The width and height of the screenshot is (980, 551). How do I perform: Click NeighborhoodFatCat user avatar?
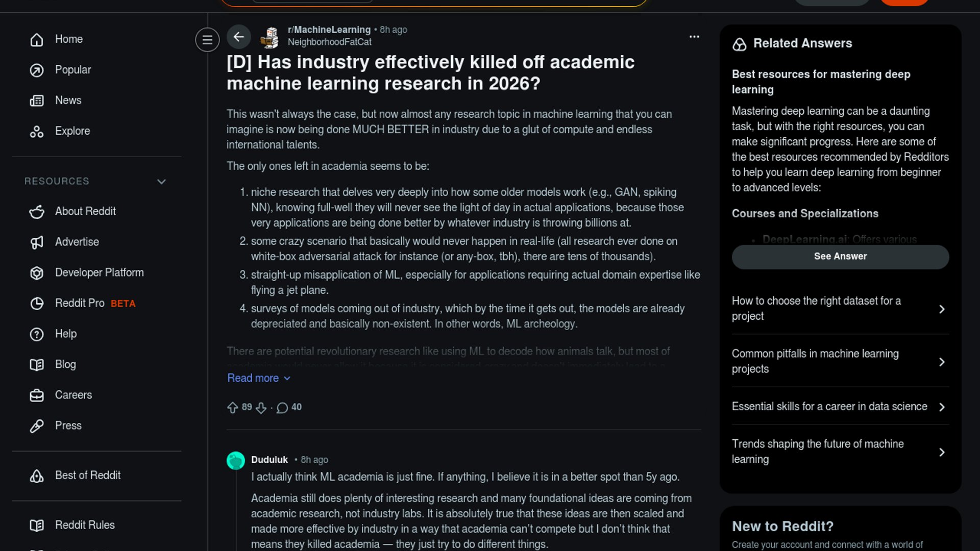click(x=269, y=38)
